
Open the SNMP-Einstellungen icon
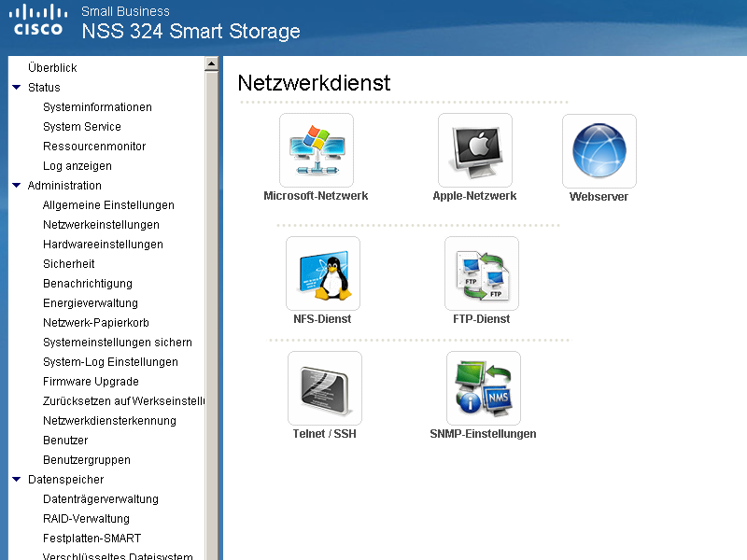click(484, 388)
